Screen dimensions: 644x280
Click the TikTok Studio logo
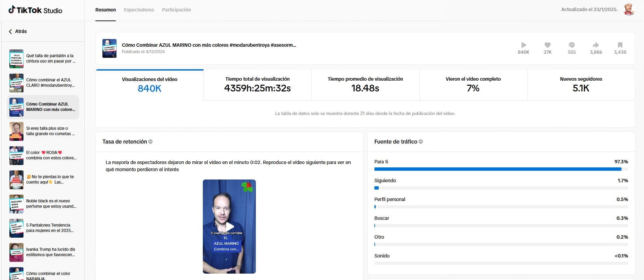pos(35,10)
